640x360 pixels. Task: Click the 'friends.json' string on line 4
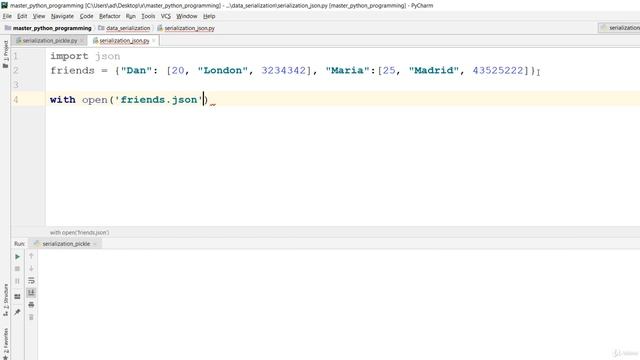159,100
